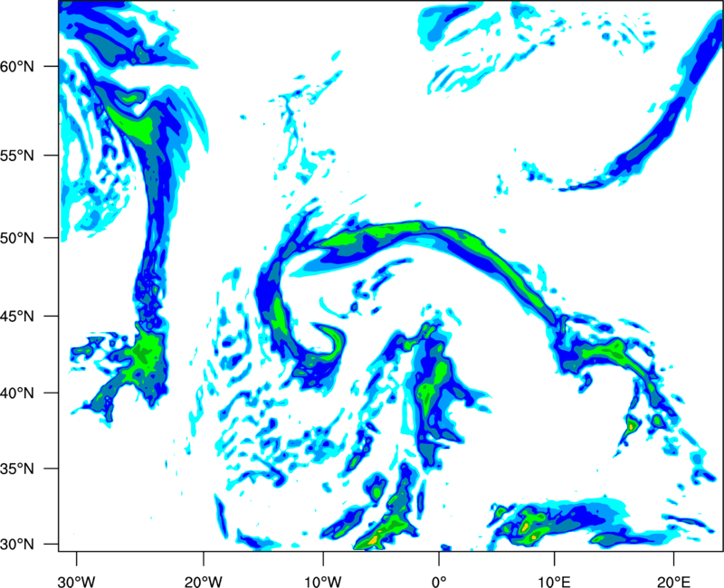The width and height of the screenshot is (724, 588).
Task: Click the 30°N latitude label
Action: pos(17,545)
